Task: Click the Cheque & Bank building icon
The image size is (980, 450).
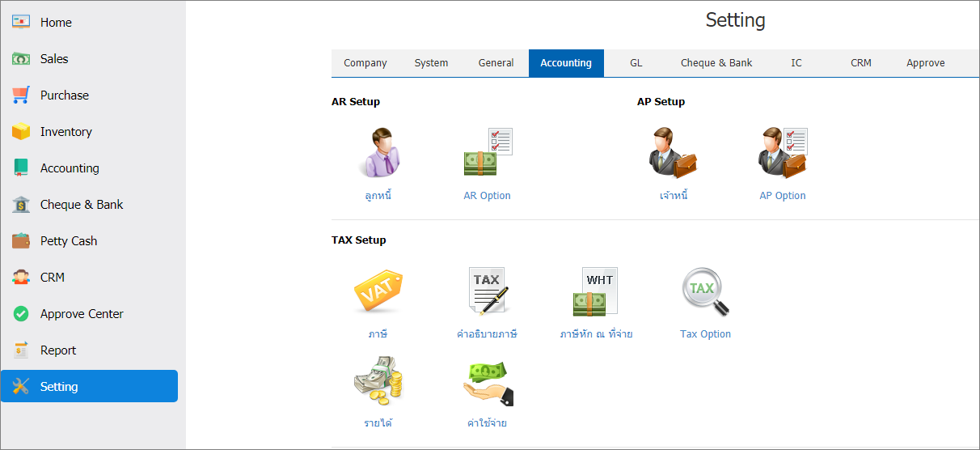Action: click(x=21, y=204)
